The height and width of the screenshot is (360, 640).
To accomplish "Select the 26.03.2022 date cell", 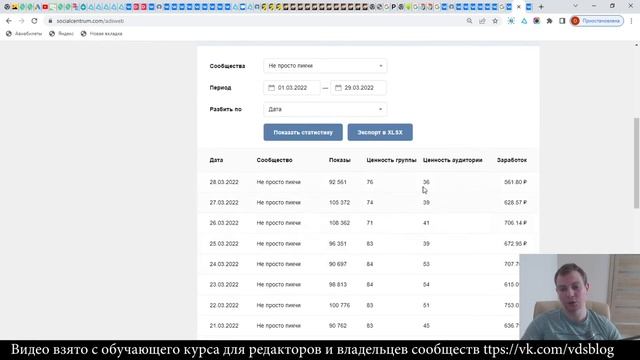I will (x=224, y=223).
